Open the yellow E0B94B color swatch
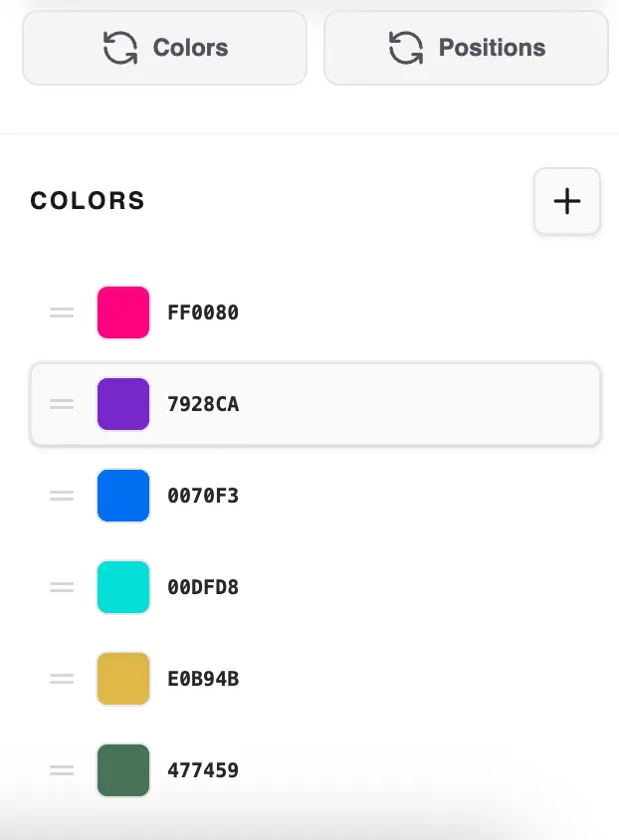The width and height of the screenshot is (619, 840). point(123,679)
